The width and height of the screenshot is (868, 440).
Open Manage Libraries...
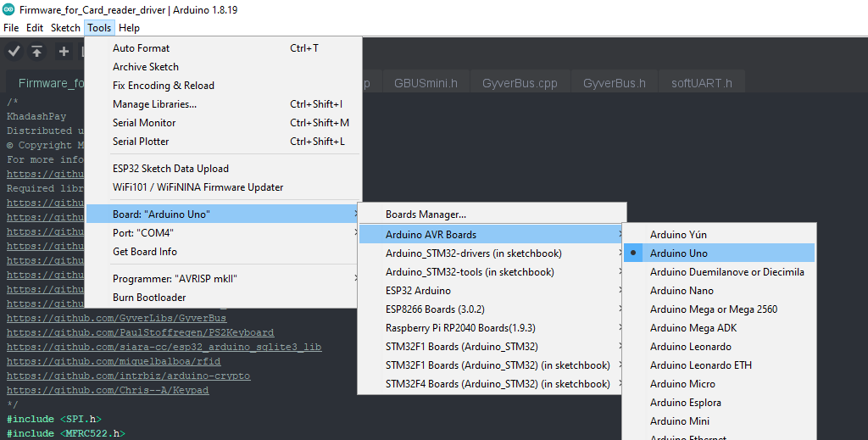tap(224, 104)
